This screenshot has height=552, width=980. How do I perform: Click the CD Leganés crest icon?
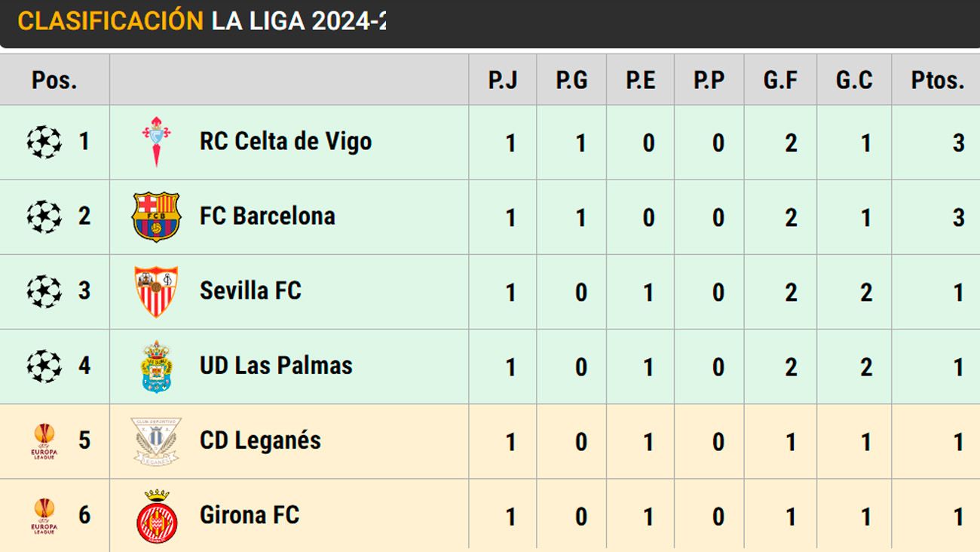[x=156, y=441]
